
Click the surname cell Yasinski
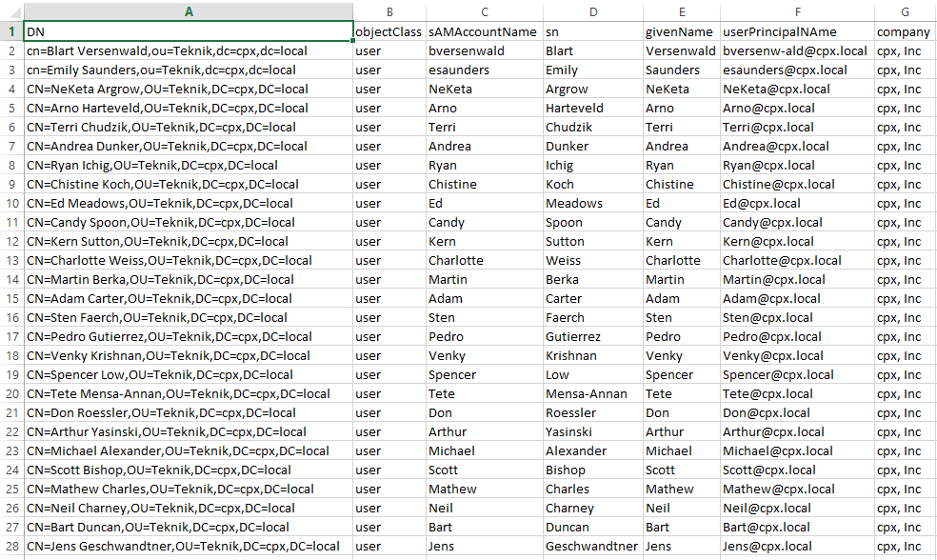coord(593,431)
